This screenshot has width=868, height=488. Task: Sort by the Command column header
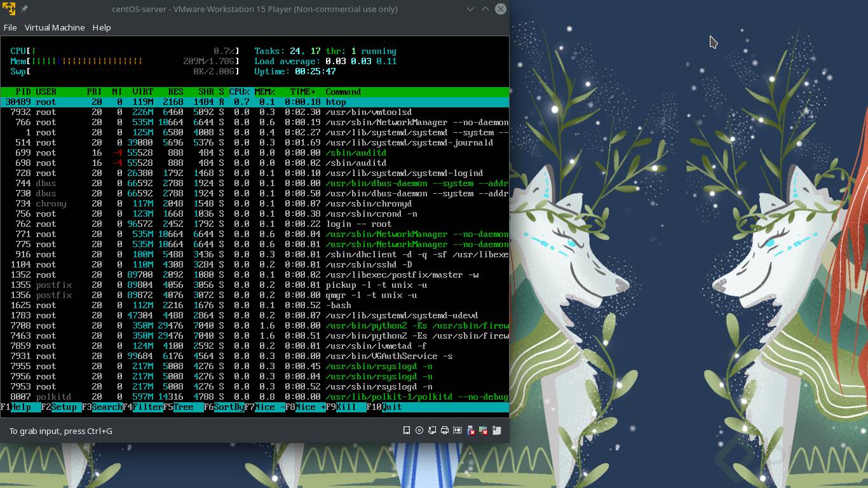click(x=343, y=92)
